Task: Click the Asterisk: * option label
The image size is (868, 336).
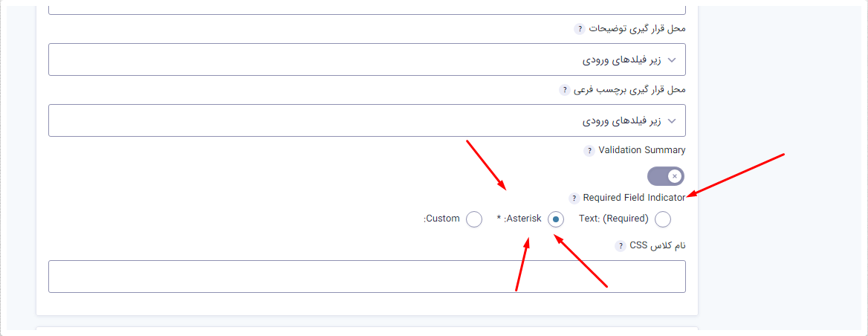Action: pyautogui.click(x=519, y=219)
